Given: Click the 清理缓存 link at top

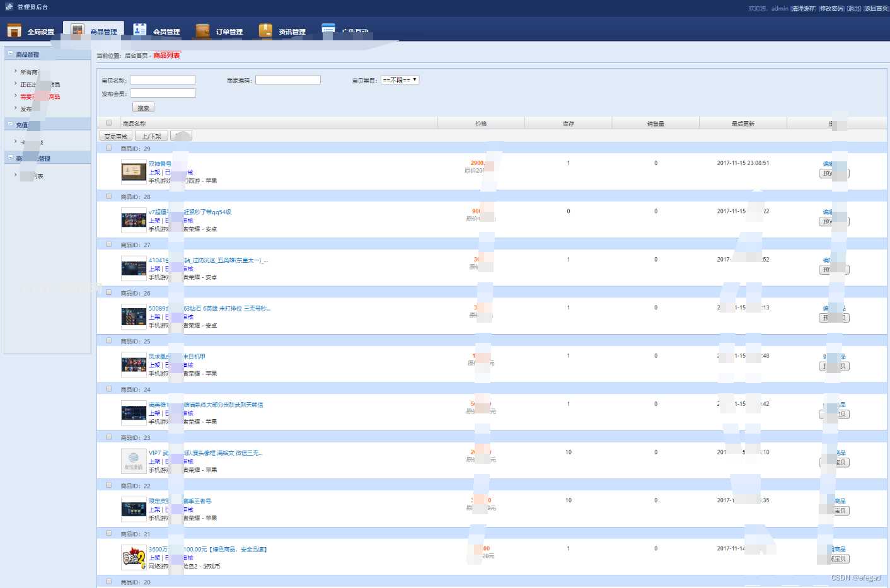Looking at the screenshot, I should click(x=803, y=9).
